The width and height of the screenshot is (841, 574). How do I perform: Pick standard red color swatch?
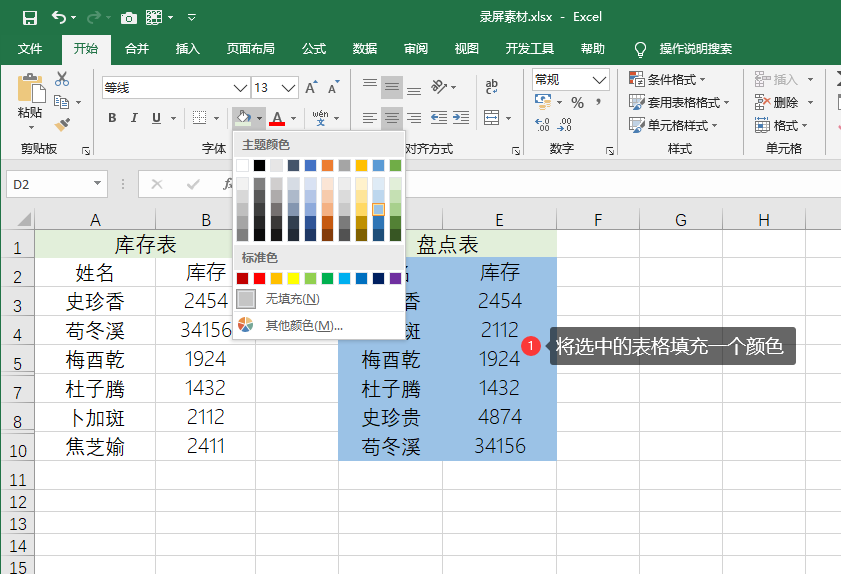coord(260,278)
